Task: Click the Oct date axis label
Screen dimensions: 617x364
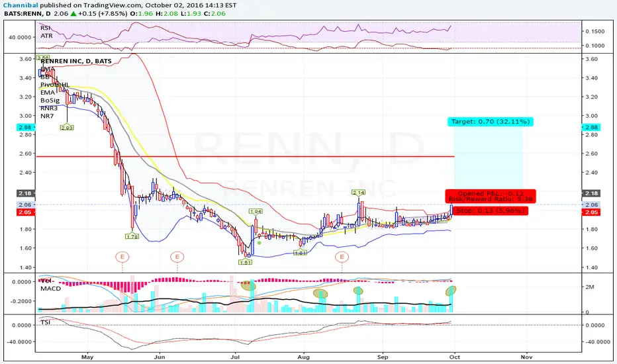Action: click(x=455, y=357)
